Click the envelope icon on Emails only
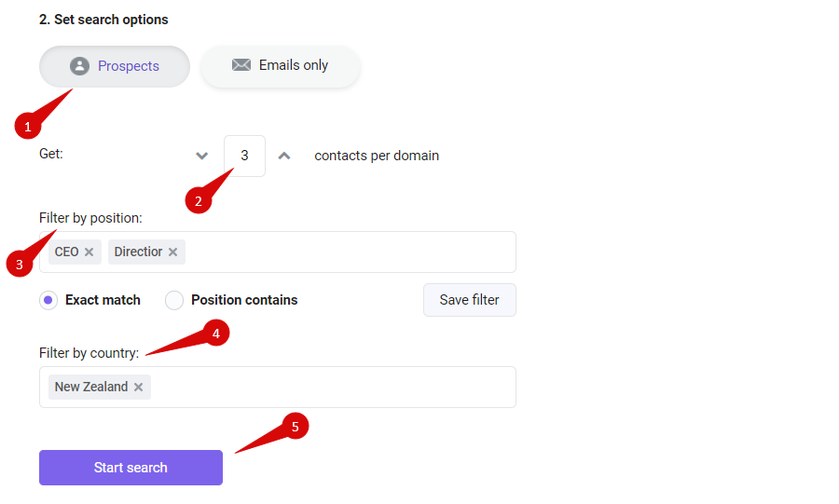The width and height of the screenshot is (839, 504). click(241, 65)
